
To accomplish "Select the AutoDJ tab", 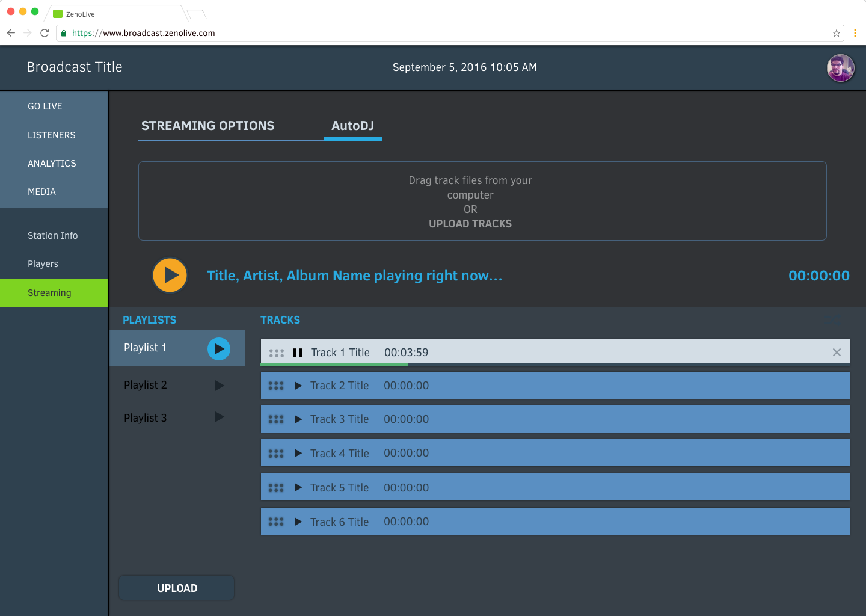I will [353, 126].
